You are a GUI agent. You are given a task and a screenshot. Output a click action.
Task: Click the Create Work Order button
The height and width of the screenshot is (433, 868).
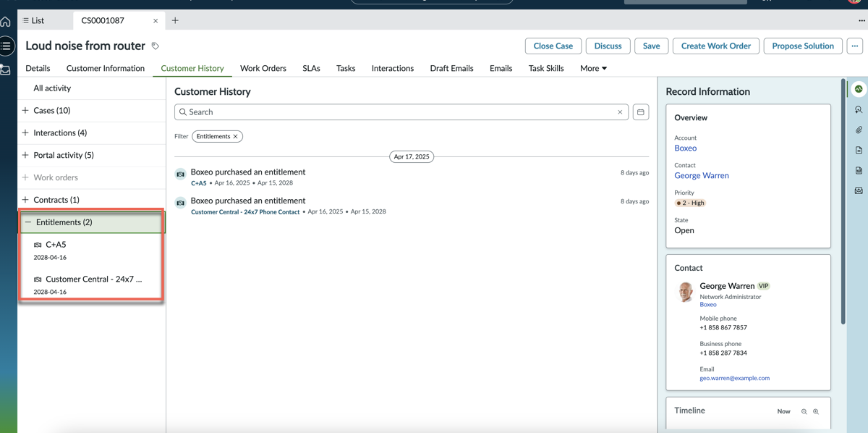[716, 46]
